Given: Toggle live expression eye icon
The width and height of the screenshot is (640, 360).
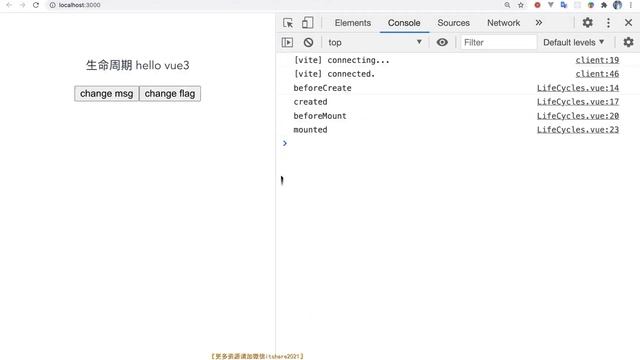Looking at the screenshot, I should (x=442, y=42).
